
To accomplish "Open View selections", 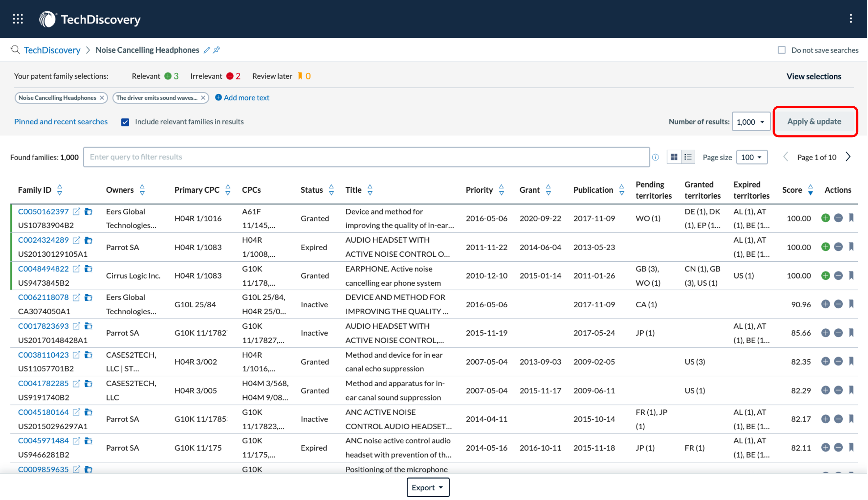I will click(814, 77).
